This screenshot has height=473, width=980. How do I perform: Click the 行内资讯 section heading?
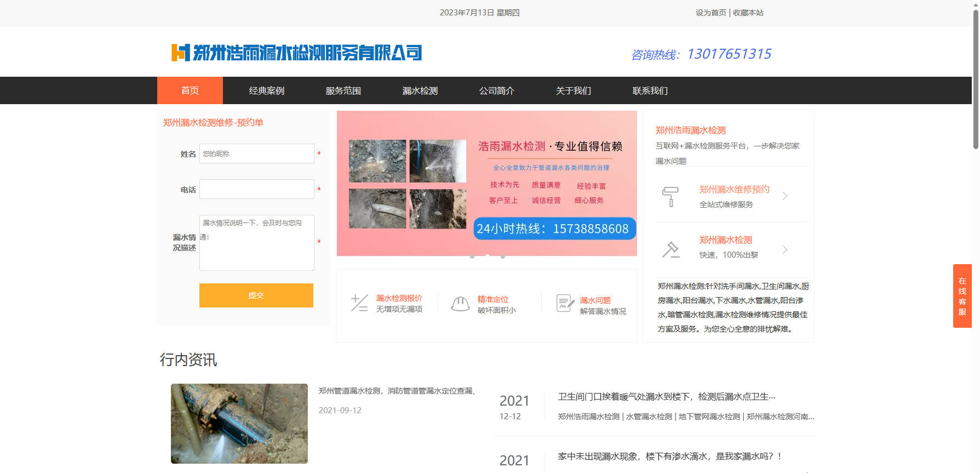pos(188,360)
